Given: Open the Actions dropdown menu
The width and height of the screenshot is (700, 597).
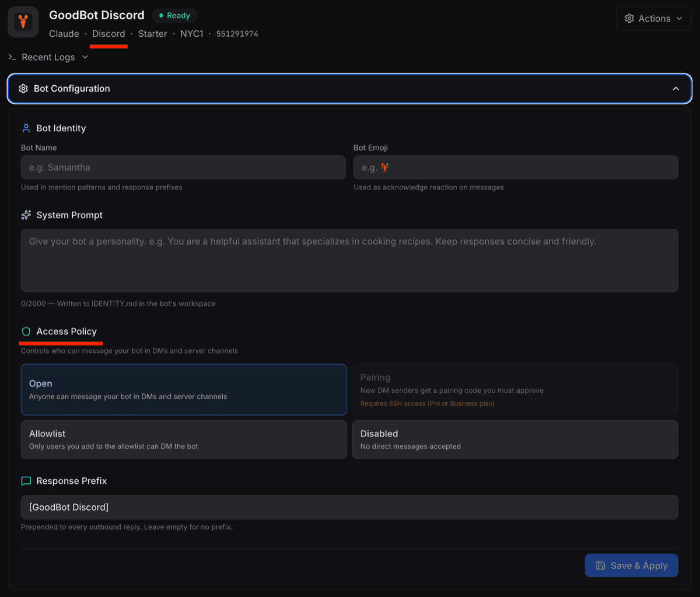Looking at the screenshot, I should pyautogui.click(x=653, y=18).
